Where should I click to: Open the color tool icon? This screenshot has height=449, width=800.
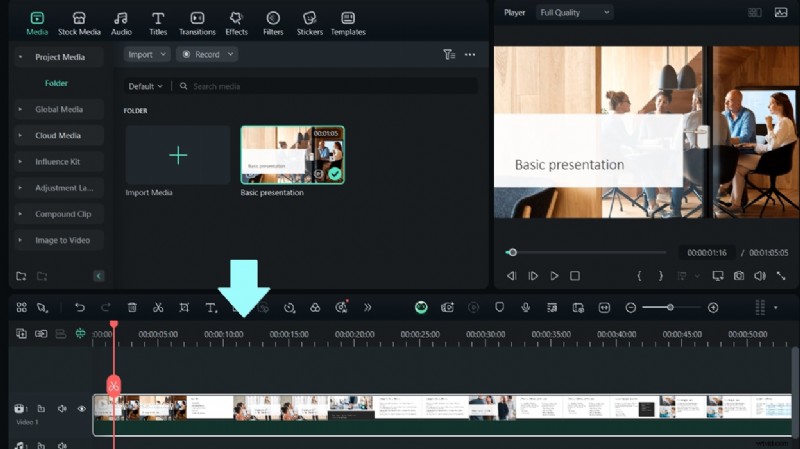coord(315,307)
